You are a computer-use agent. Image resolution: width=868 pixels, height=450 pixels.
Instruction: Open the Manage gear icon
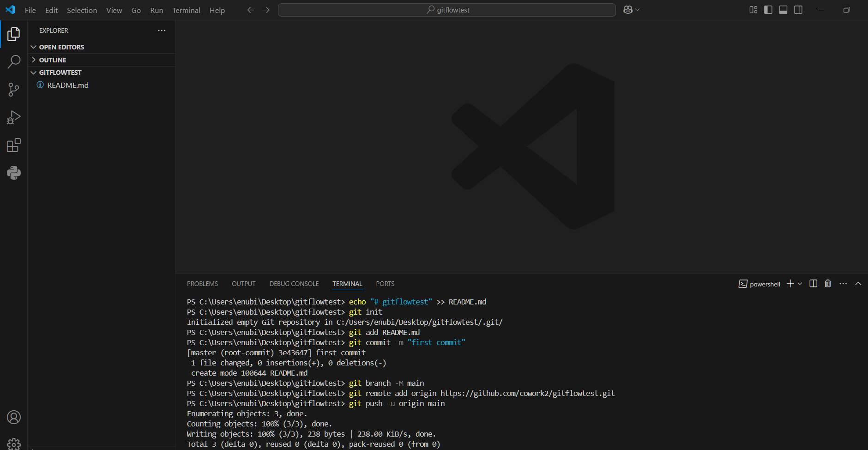tap(14, 444)
